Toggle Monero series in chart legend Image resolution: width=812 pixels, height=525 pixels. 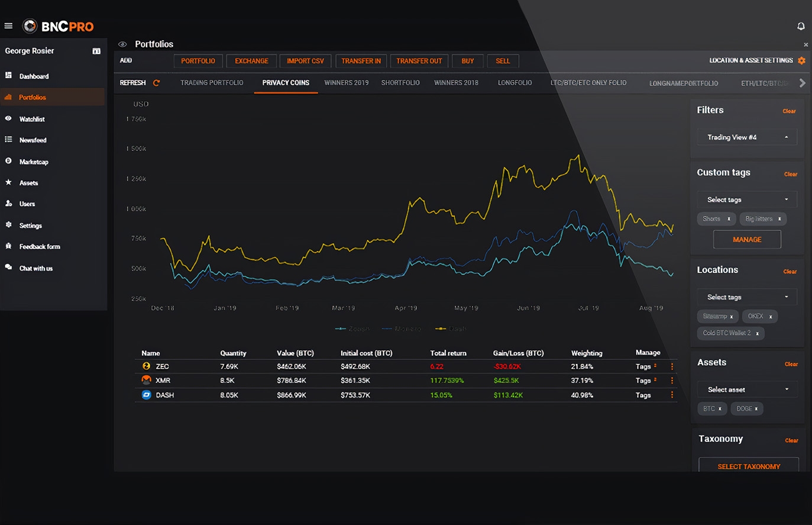(402, 328)
